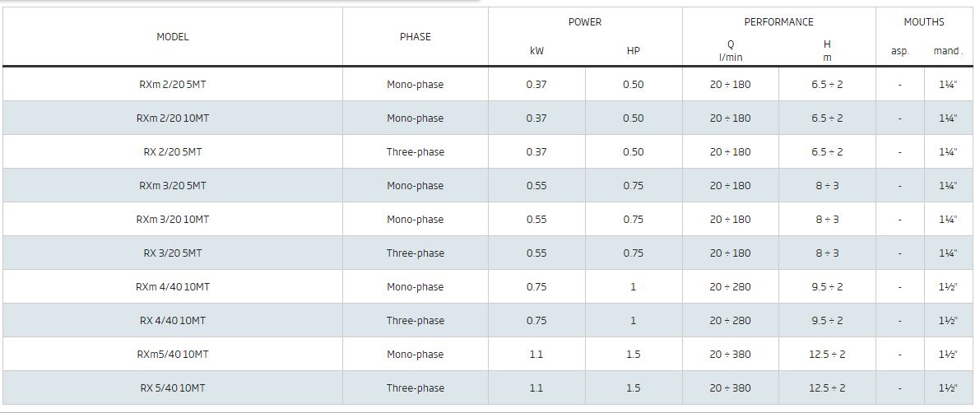Click the MODEL column header
This screenshot has width=980, height=413.
(x=173, y=37)
